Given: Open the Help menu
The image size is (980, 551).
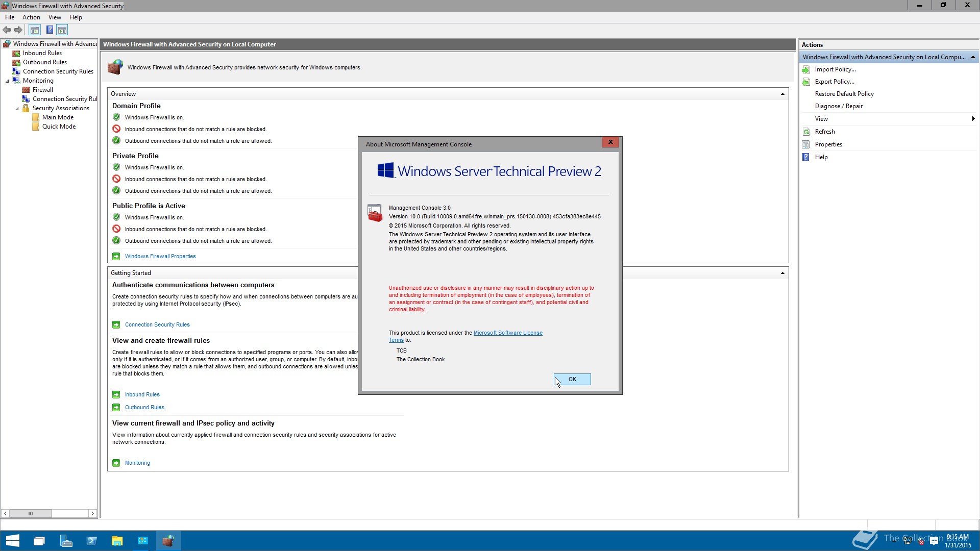Looking at the screenshot, I should click(x=76, y=17).
